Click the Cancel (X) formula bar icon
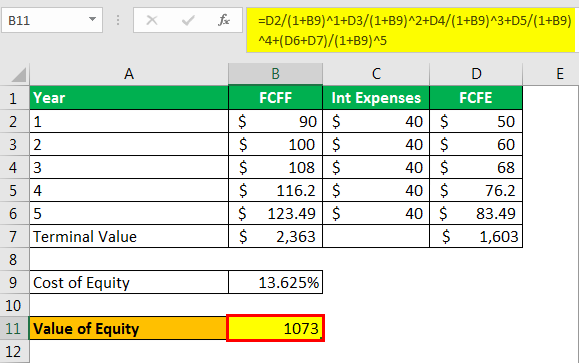This screenshot has width=579, height=363. [x=152, y=20]
